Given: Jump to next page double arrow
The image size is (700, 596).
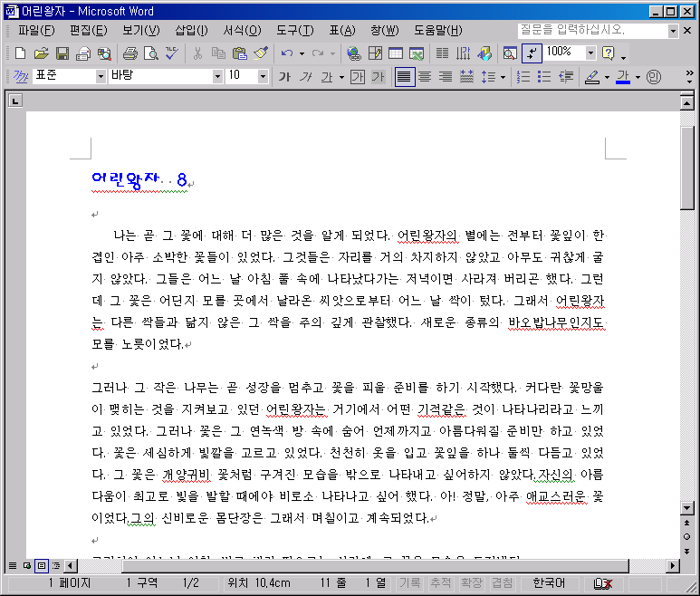Looking at the screenshot, I should tap(686, 551).
